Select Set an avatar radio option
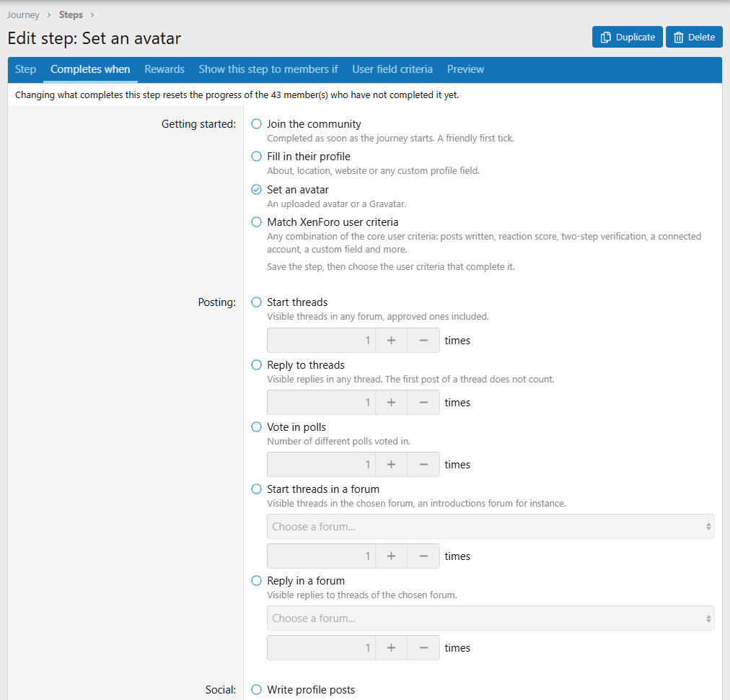 click(x=257, y=190)
